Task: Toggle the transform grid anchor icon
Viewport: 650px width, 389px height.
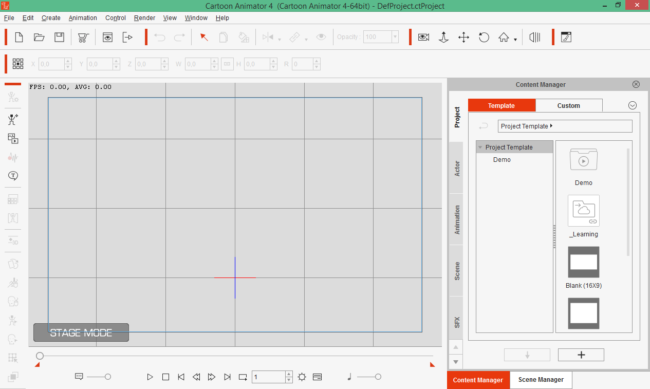Action: coord(18,63)
